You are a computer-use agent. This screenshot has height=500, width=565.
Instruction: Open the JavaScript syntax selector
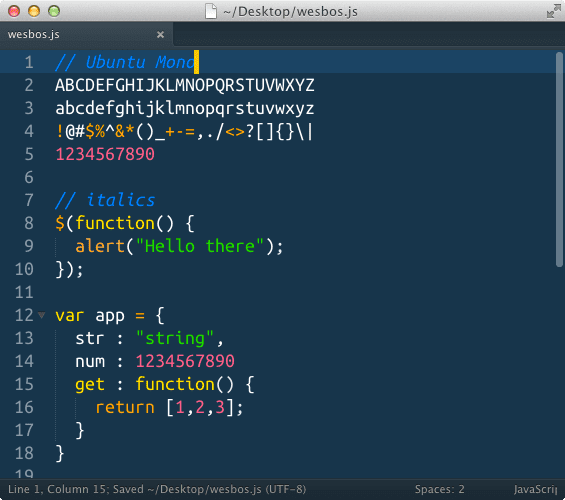pos(535,489)
